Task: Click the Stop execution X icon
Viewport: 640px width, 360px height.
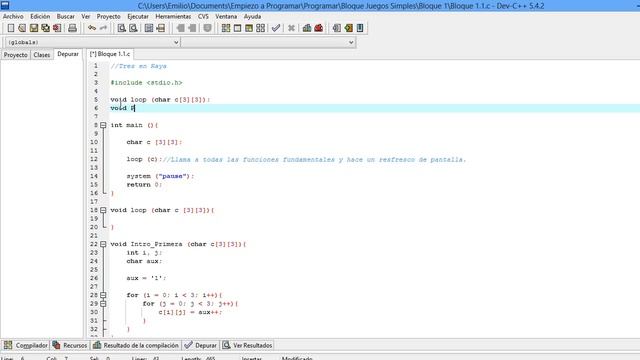Action: pyautogui.click(x=291, y=28)
